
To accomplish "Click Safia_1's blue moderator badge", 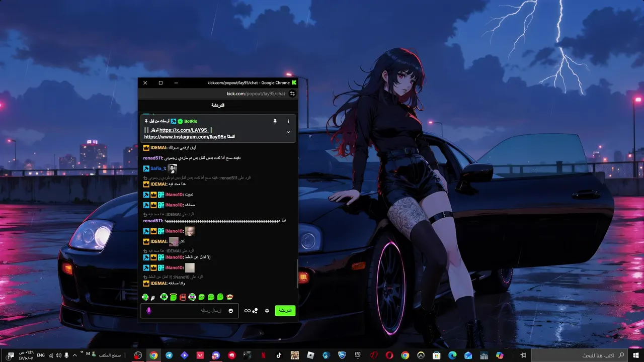I will click(146, 168).
